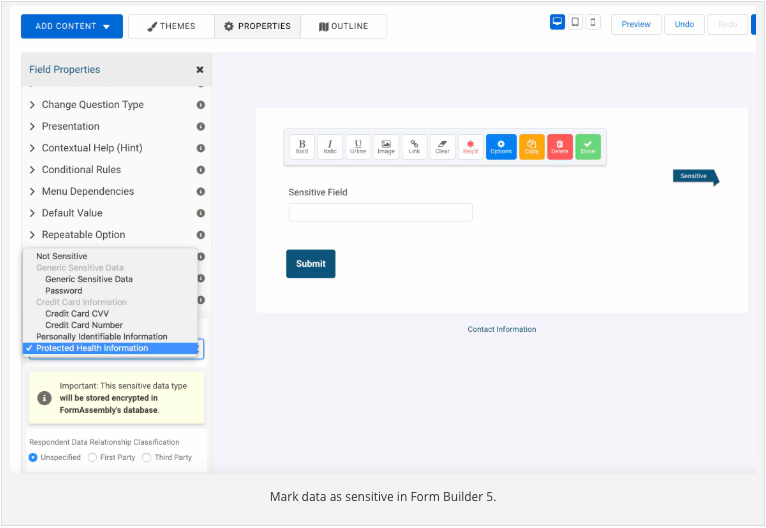Click the form Submit button
The height and width of the screenshot is (528, 766).
(311, 264)
